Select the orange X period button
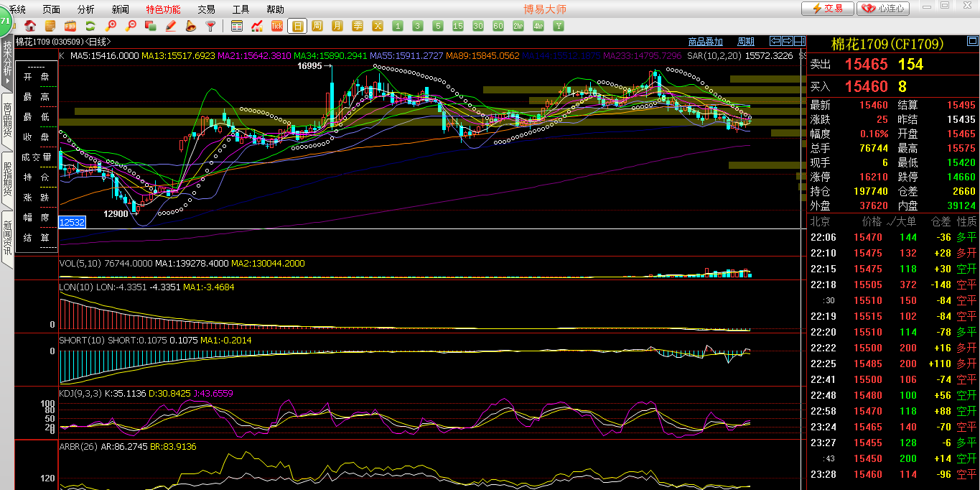 tap(378, 26)
